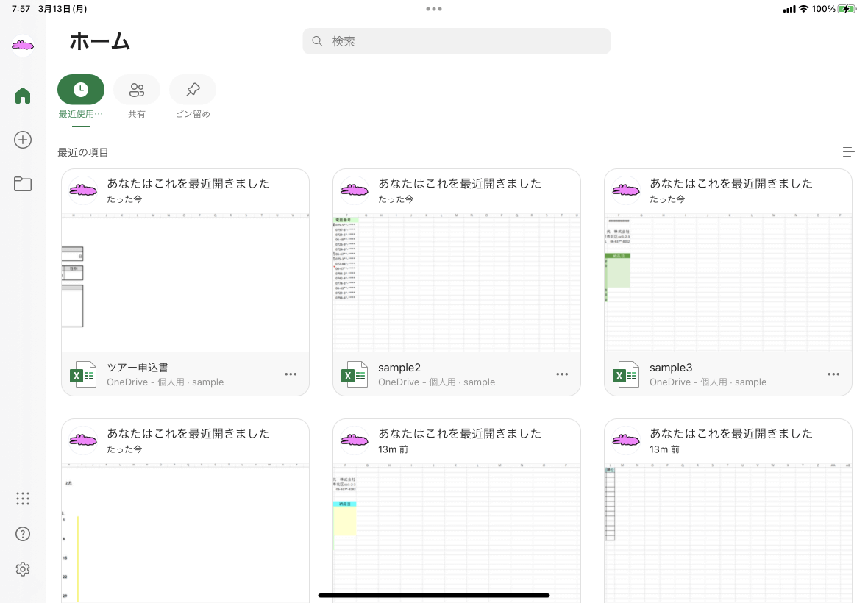Switch to the 共有 shared tab
This screenshot has height=603, width=868.
pyautogui.click(x=137, y=98)
